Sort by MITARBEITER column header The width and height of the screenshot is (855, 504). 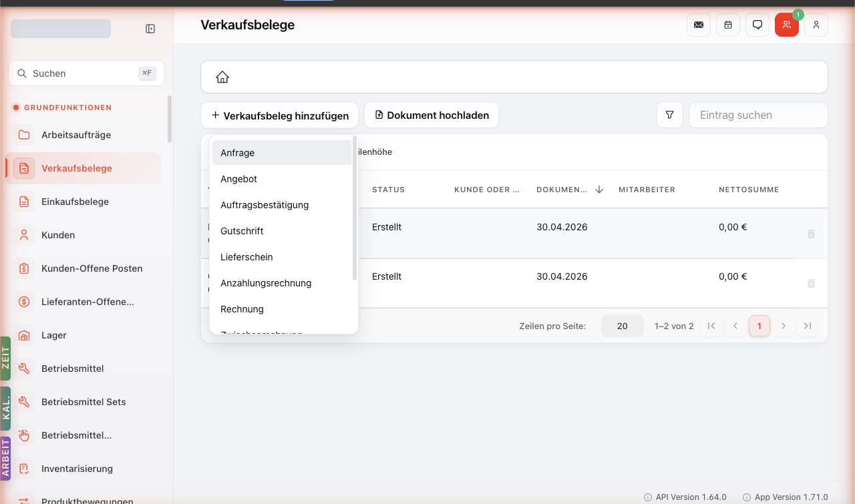pyautogui.click(x=647, y=190)
